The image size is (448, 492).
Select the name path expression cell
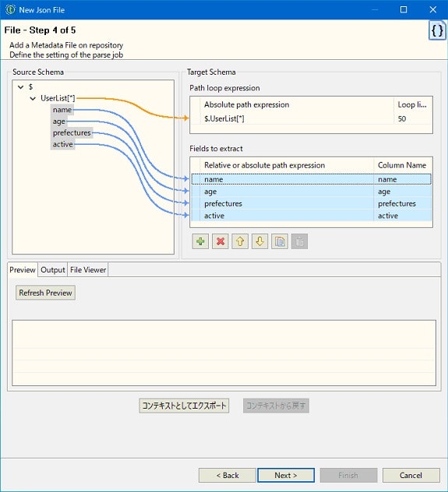287,179
